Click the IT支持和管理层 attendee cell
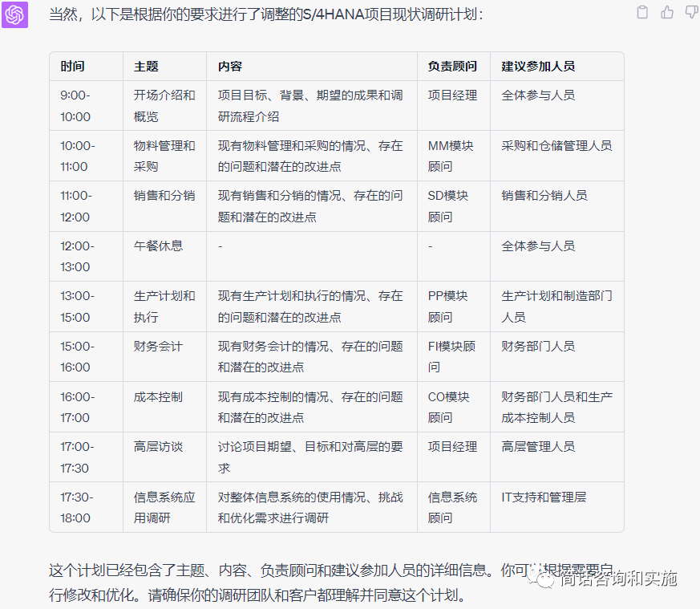Viewport: 700px width, 609px height. (x=544, y=497)
